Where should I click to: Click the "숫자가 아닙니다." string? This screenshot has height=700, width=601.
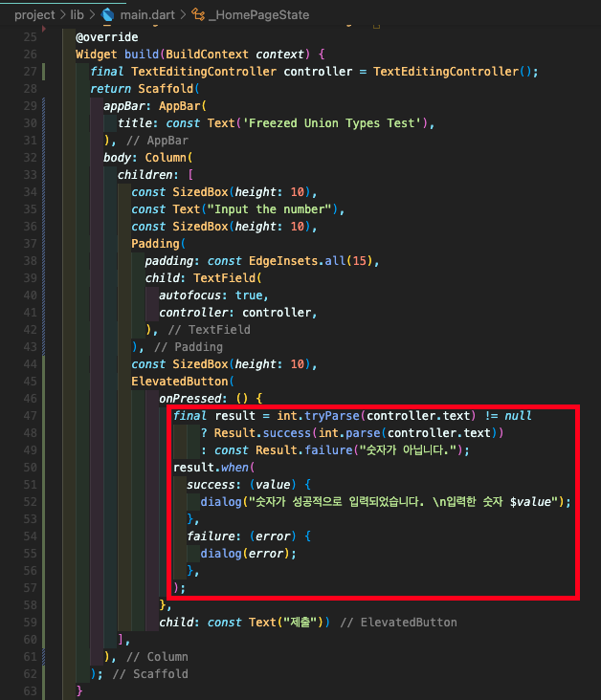[x=409, y=450]
